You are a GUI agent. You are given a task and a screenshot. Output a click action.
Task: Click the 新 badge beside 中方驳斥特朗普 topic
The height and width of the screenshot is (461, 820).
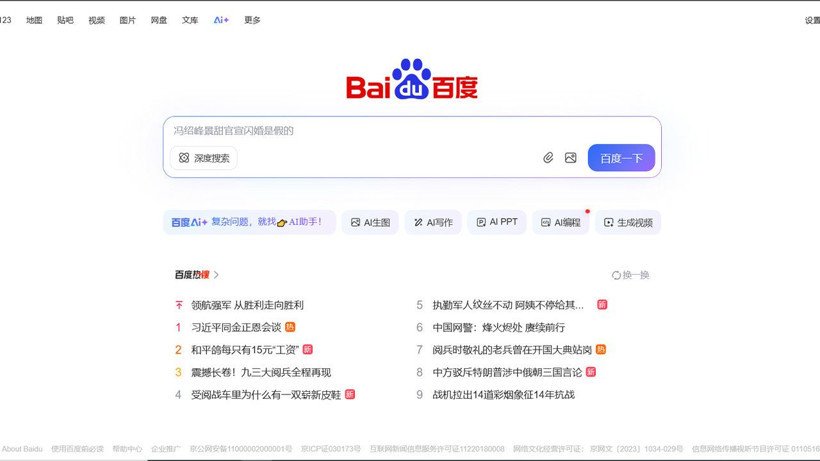(x=591, y=372)
